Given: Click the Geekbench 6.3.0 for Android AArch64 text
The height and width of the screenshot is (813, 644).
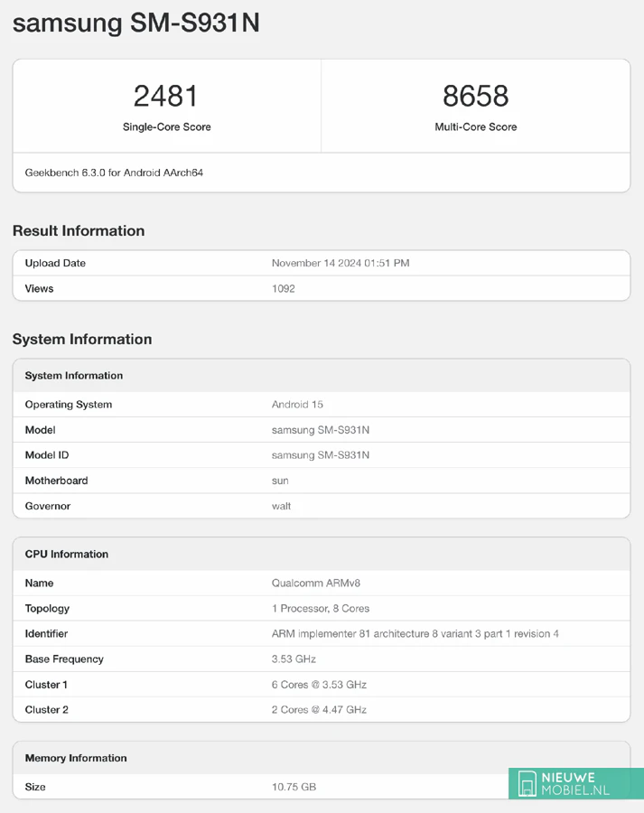Looking at the screenshot, I should [114, 173].
